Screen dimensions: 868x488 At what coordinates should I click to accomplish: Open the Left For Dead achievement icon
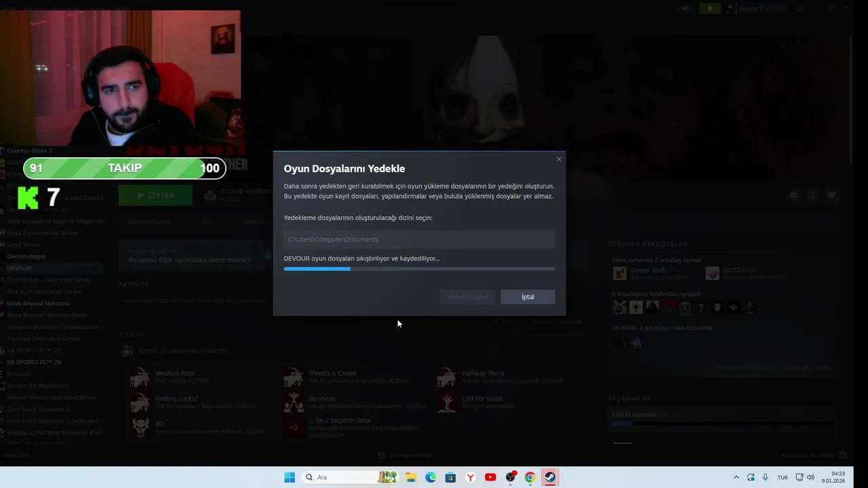pos(447,402)
